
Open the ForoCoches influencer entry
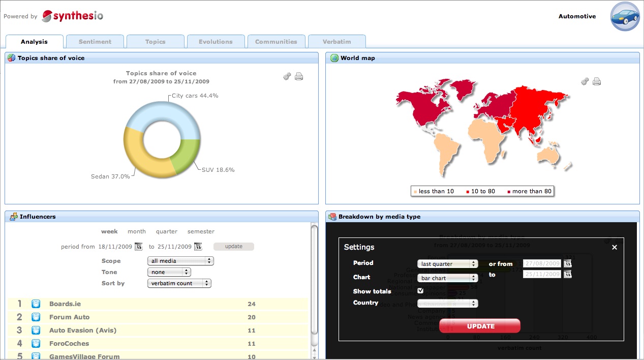pos(69,344)
